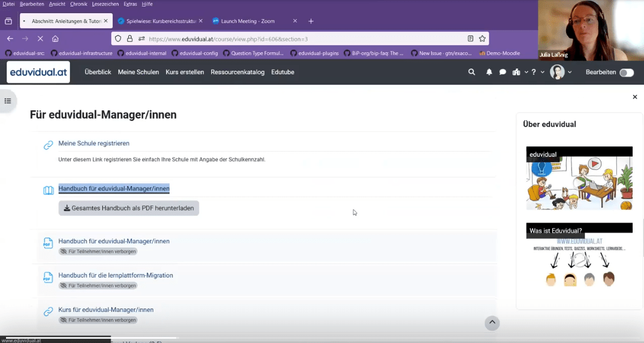This screenshot has width=644, height=343.
Task: Expand the help question mark menu
Action: tap(536, 72)
